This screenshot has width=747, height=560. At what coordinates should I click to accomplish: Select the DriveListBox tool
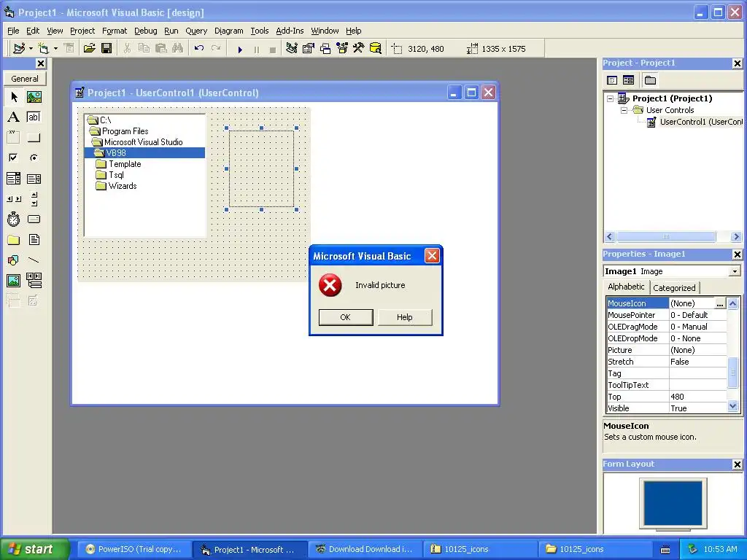[34, 219]
